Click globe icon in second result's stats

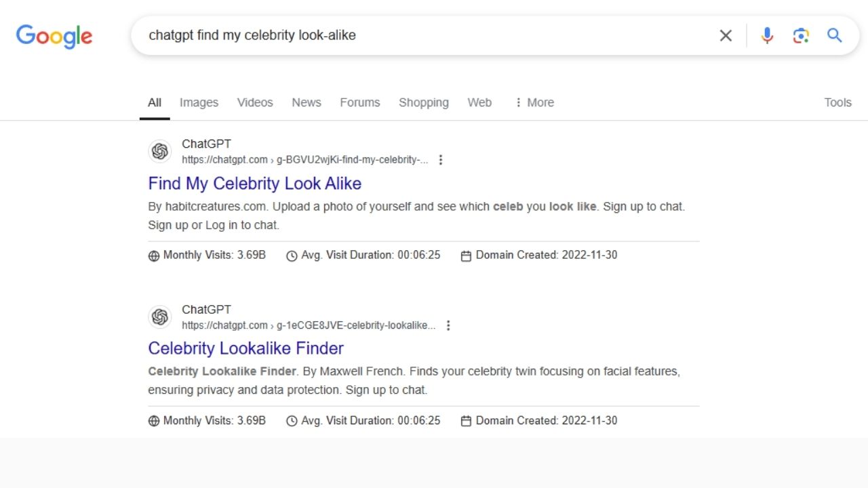click(x=154, y=421)
